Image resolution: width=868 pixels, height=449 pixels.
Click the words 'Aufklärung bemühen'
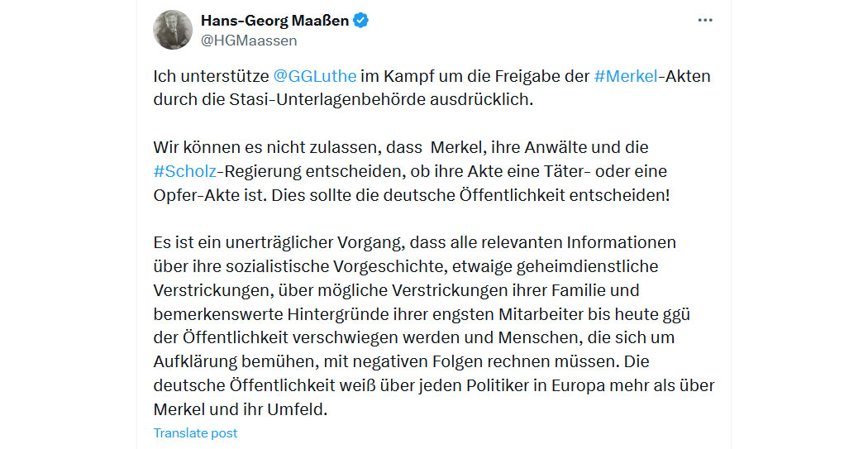point(236,361)
